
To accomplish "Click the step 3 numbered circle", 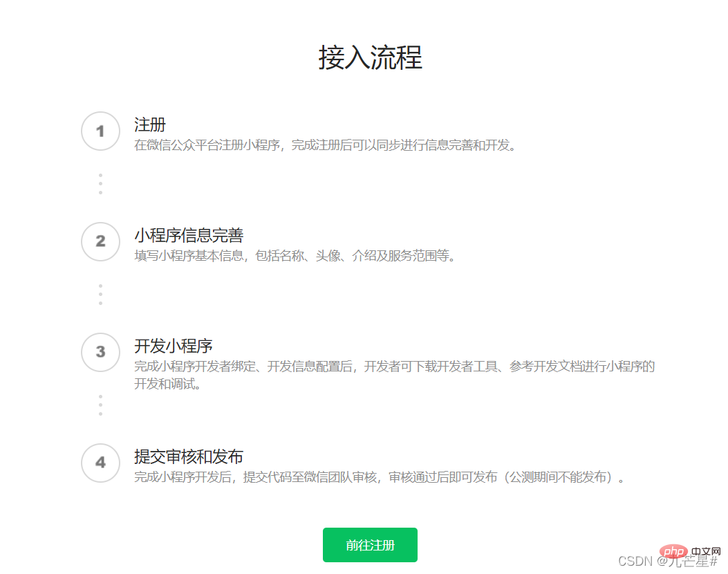I will tap(100, 353).
